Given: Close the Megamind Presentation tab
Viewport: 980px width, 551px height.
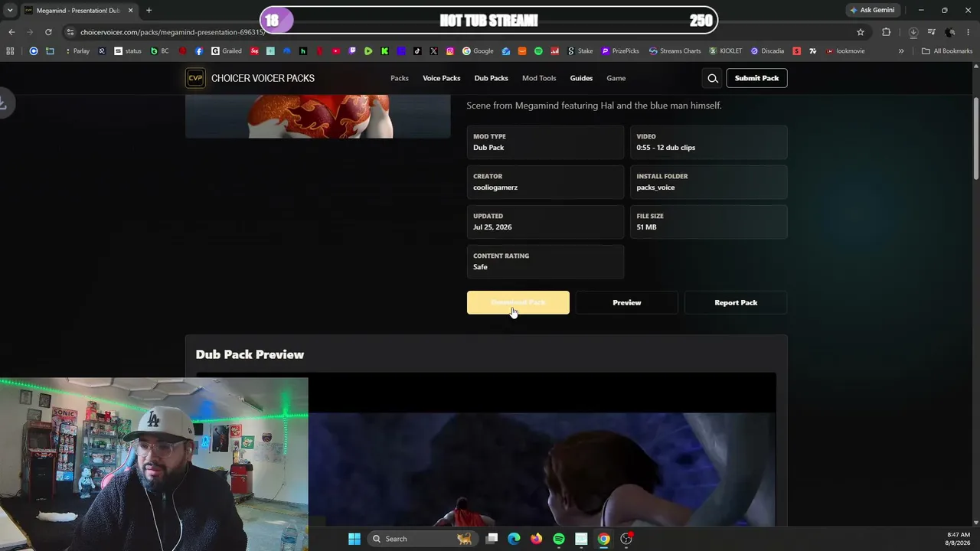Looking at the screenshot, I should (x=130, y=10).
